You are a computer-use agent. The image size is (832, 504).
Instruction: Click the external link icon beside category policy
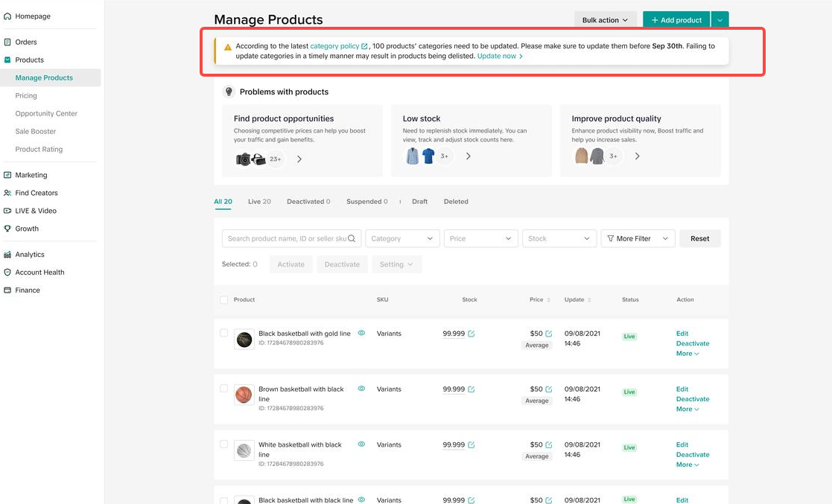click(x=365, y=46)
